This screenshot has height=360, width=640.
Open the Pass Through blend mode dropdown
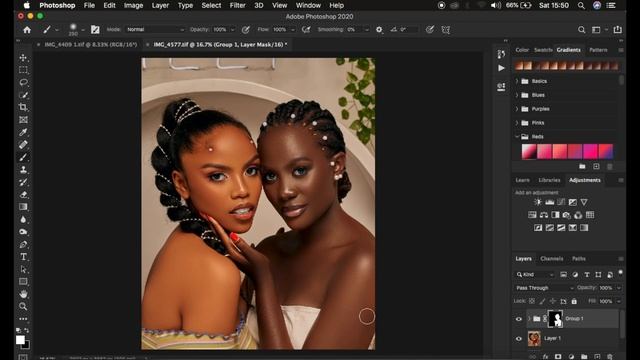click(544, 288)
